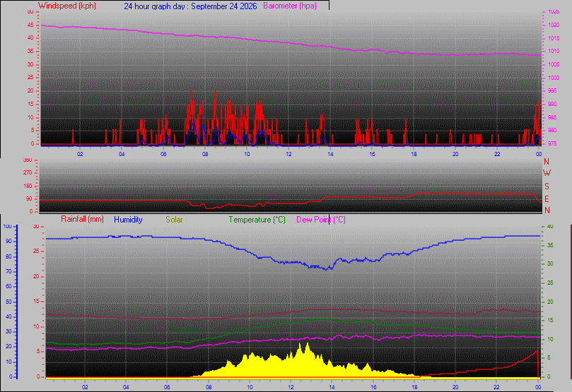Click the '12' hour label under the windspeed graph

(x=288, y=154)
